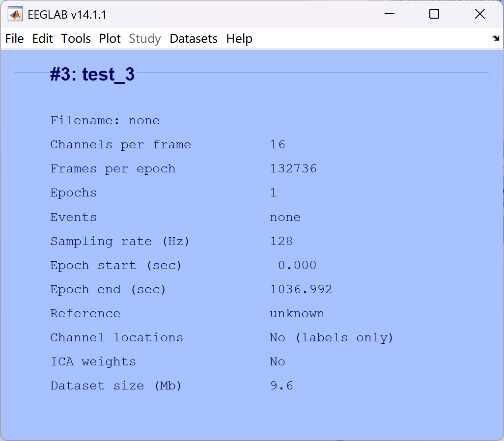This screenshot has height=441, width=504.
Task: Click the 'Channel locations' label
Action: (117, 338)
